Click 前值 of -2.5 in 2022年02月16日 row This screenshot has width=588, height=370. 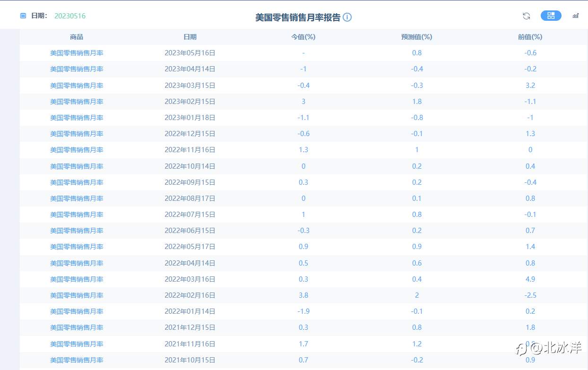pos(530,295)
